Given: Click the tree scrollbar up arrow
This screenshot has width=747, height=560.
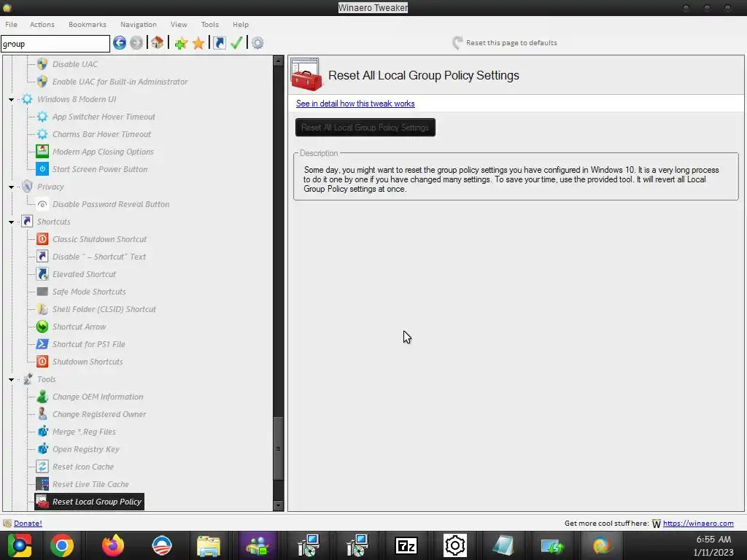Looking at the screenshot, I should [x=278, y=61].
